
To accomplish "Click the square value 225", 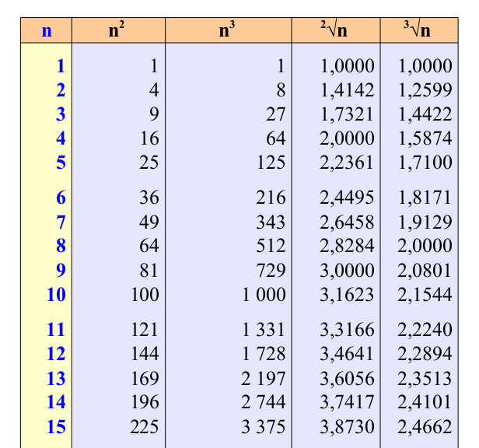I will tap(145, 427).
